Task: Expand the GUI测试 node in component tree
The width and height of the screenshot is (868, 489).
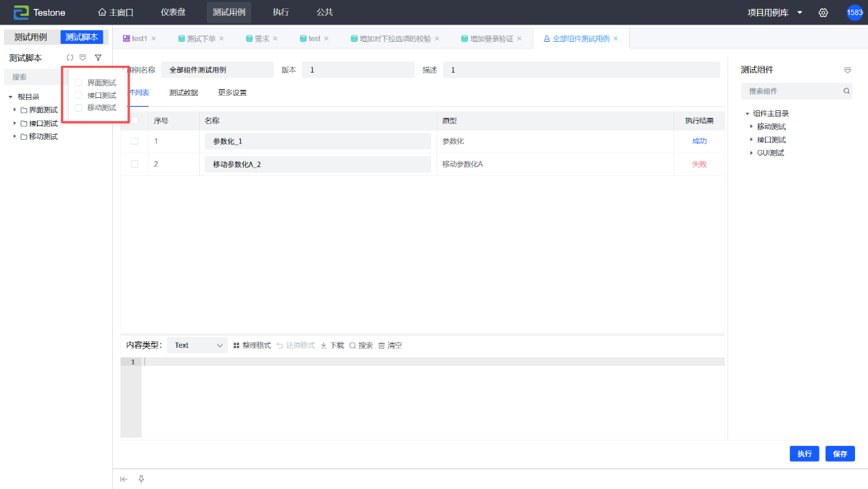Action: click(x=751, y=153)
